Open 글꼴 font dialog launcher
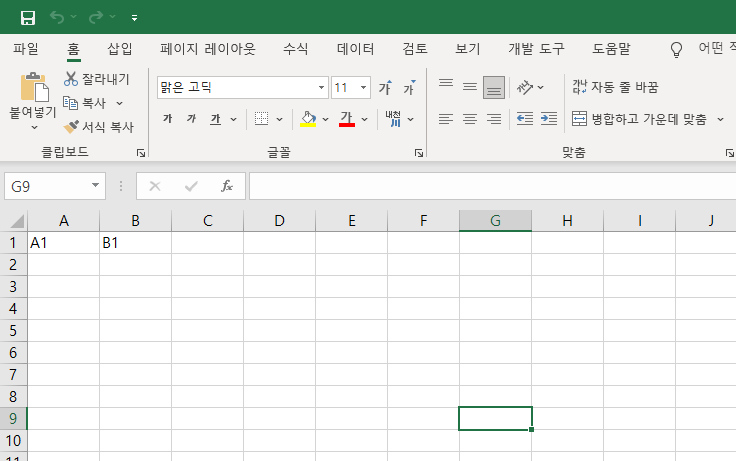This screenshot has width=736, height=461. 419,153
